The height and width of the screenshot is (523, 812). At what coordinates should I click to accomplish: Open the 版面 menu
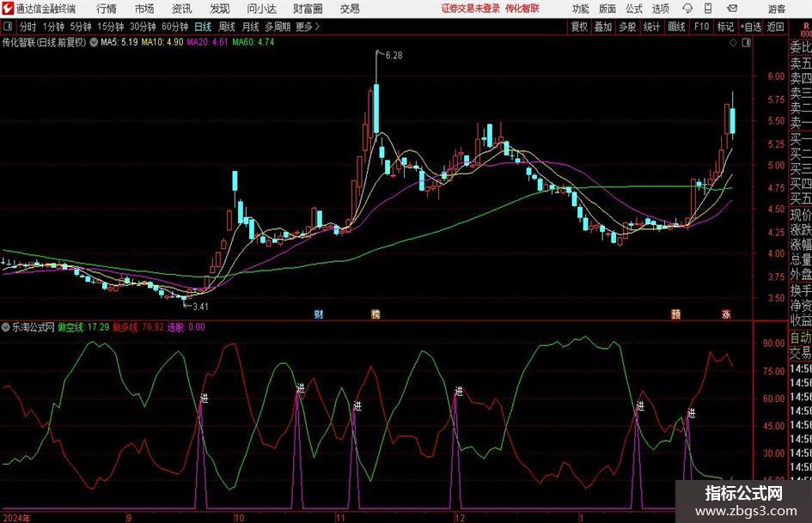point(607,9)
